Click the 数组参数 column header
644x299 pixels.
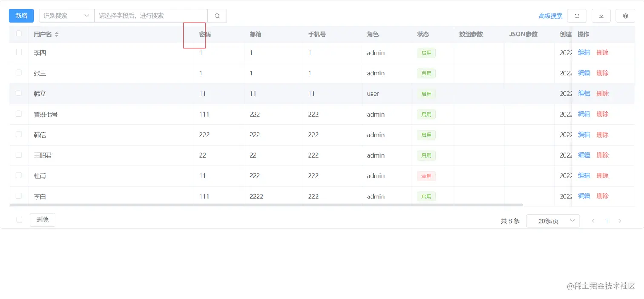point(471,34)
